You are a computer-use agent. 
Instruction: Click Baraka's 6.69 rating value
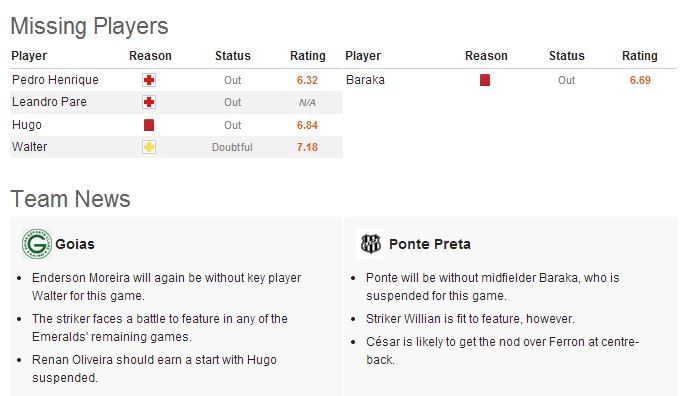pos(640,81)
